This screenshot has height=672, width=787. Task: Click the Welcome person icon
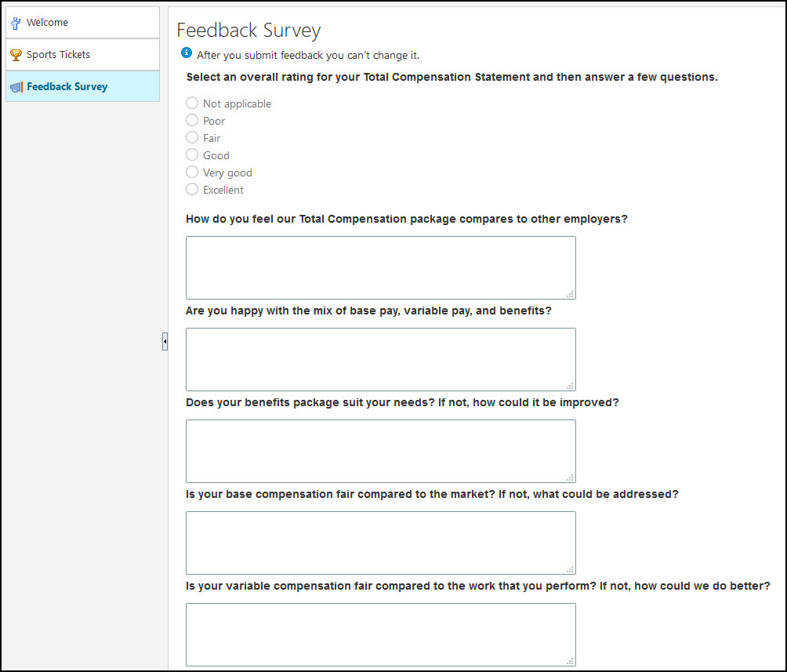coord(16,23)
